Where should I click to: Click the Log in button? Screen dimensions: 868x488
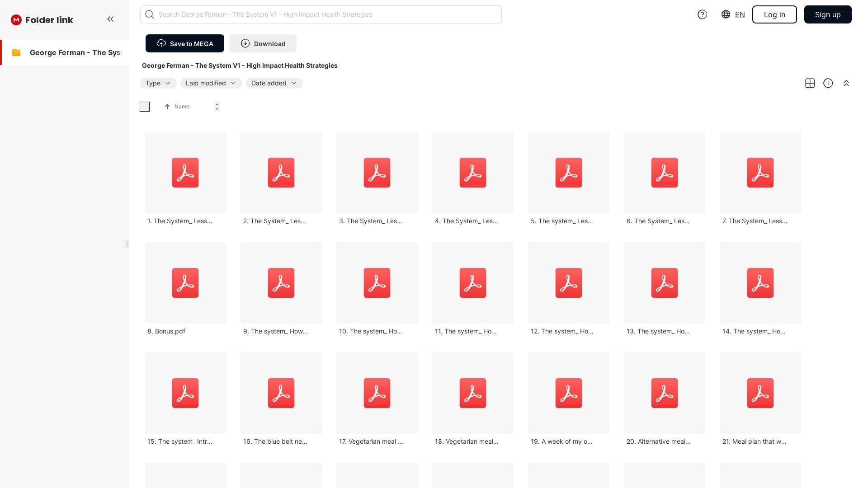[x=774, y=14]
